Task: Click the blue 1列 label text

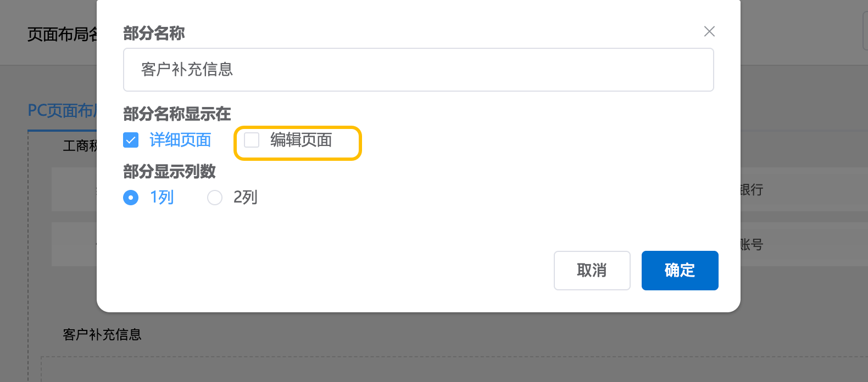Action: pyautogui.click(x=162, y=198)
